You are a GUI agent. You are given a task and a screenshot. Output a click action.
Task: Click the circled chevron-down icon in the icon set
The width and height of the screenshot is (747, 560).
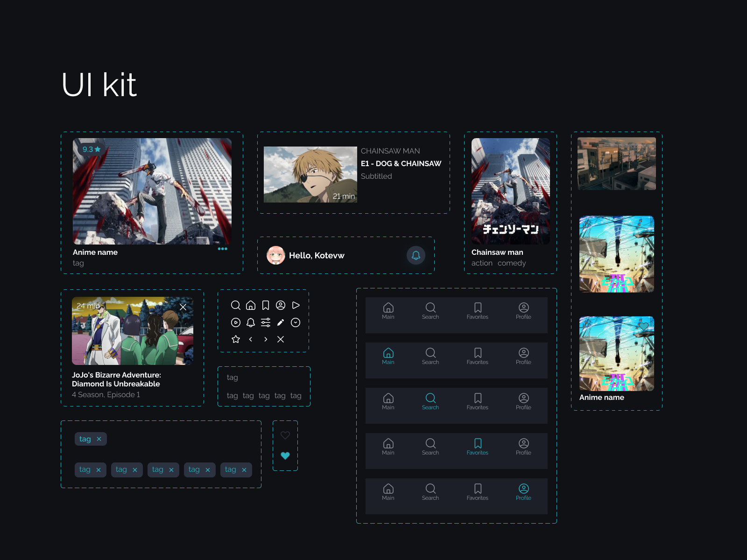tap(296, 322)
